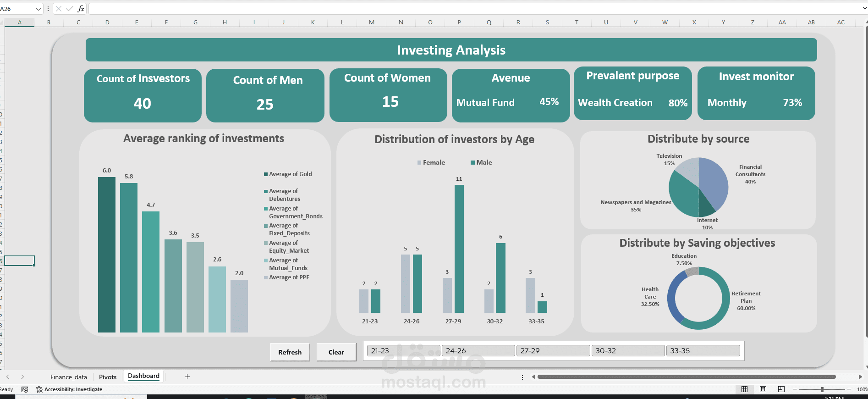
Task: Switch to the Finance_data sheet tab
Action: tap(69, 377)
